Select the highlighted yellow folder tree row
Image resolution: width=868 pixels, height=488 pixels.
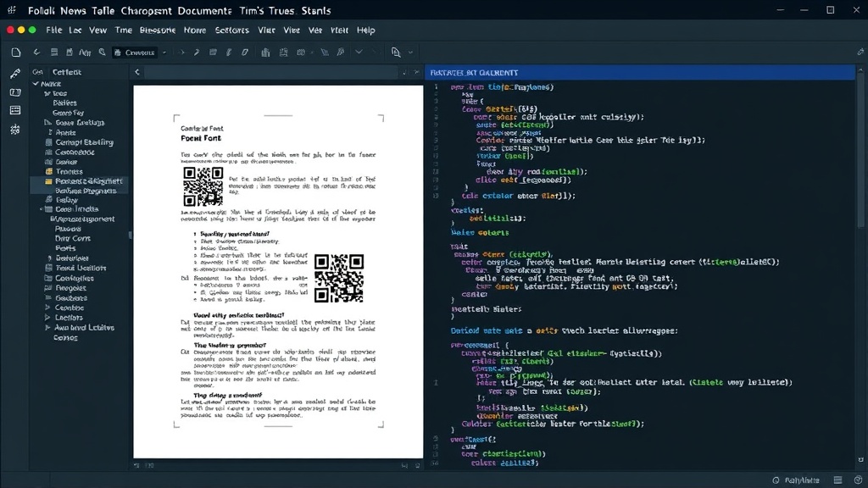(x=79, y=181)
